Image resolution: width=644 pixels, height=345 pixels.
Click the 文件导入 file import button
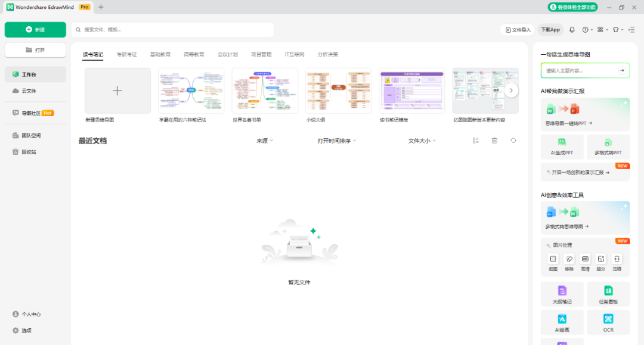[517, 30]
